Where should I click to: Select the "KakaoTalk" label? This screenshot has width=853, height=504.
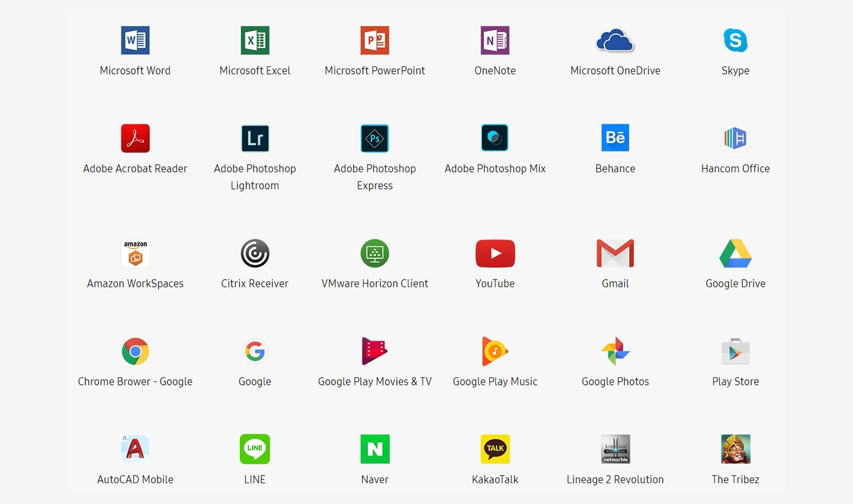tap(495, 479)
